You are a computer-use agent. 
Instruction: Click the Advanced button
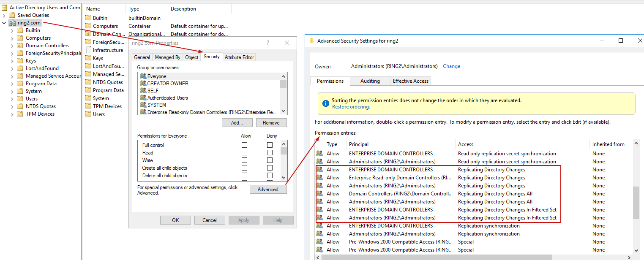click(x=268, y=190)
